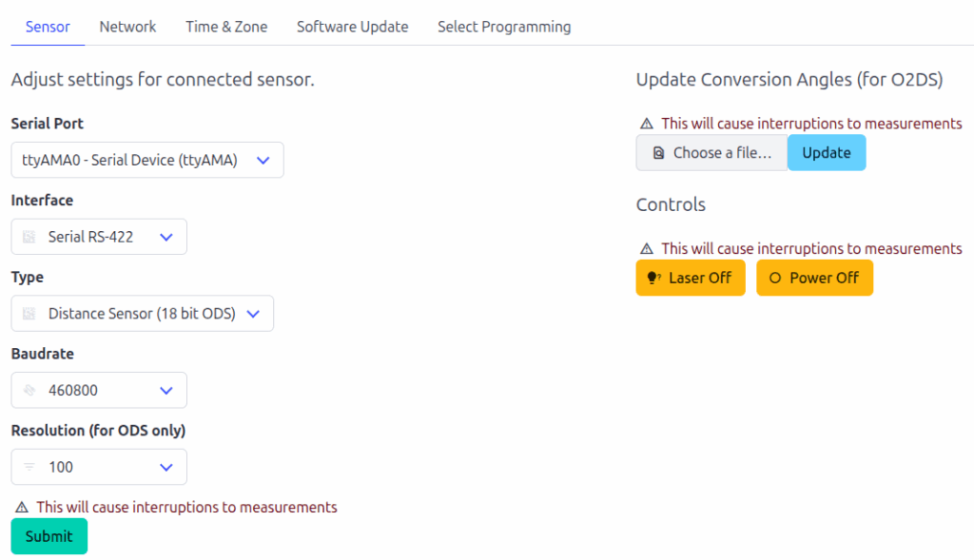Open the Serial Port dropdown
The image size is (974, 560).
coord(147,161)
